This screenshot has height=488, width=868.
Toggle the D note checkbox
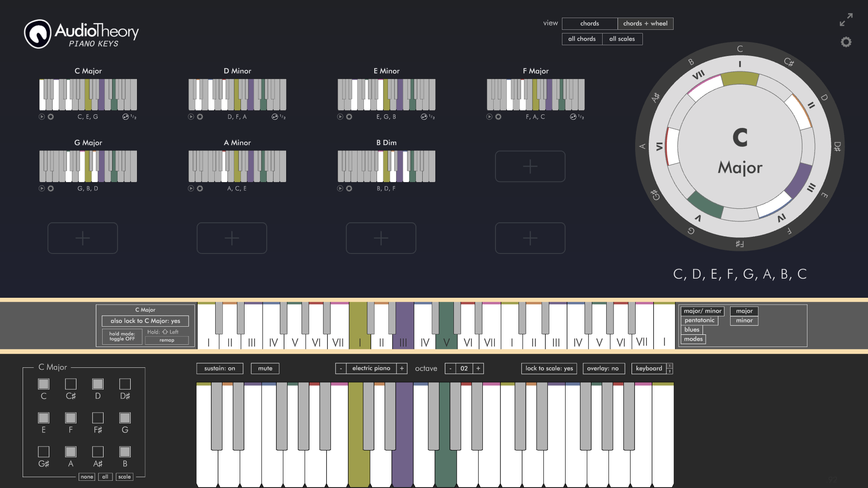pyautogui.click(x=98, y=384)
